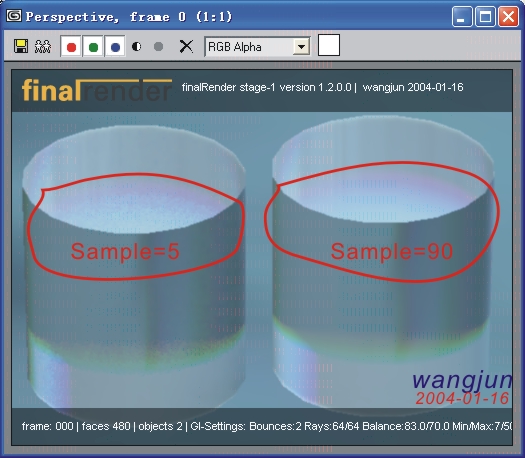Display the alpha channel (half-circle icon)
Viewport: 525px width, 458px height.
(x=136, y=46)
